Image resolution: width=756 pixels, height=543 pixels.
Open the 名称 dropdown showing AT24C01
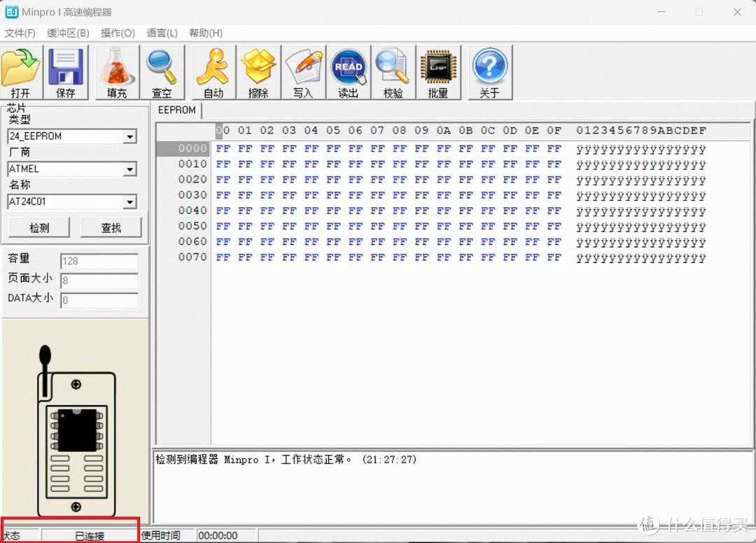pos(129,202)
